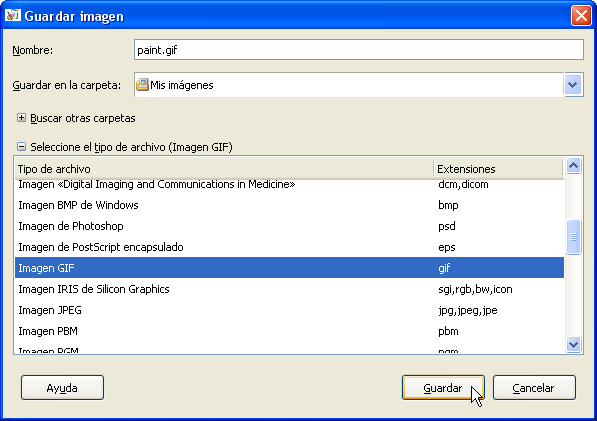
Task: Click the Tipo de archivo column header
Action: [x=224, y=169]
